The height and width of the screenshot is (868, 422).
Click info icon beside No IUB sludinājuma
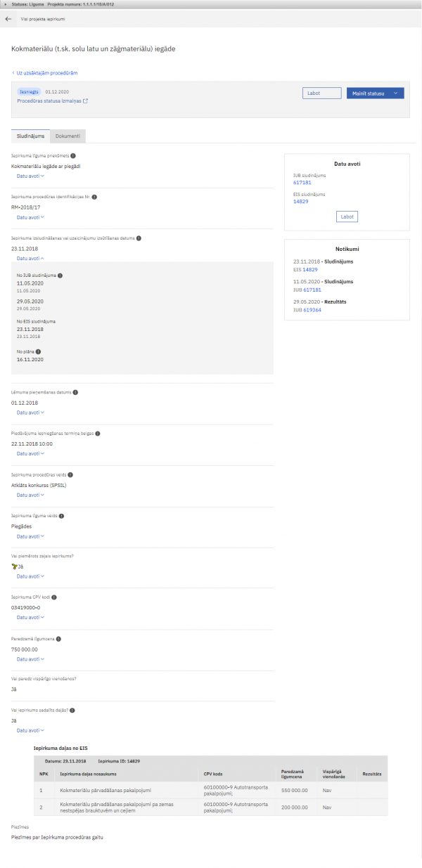(x=60, y=276)
